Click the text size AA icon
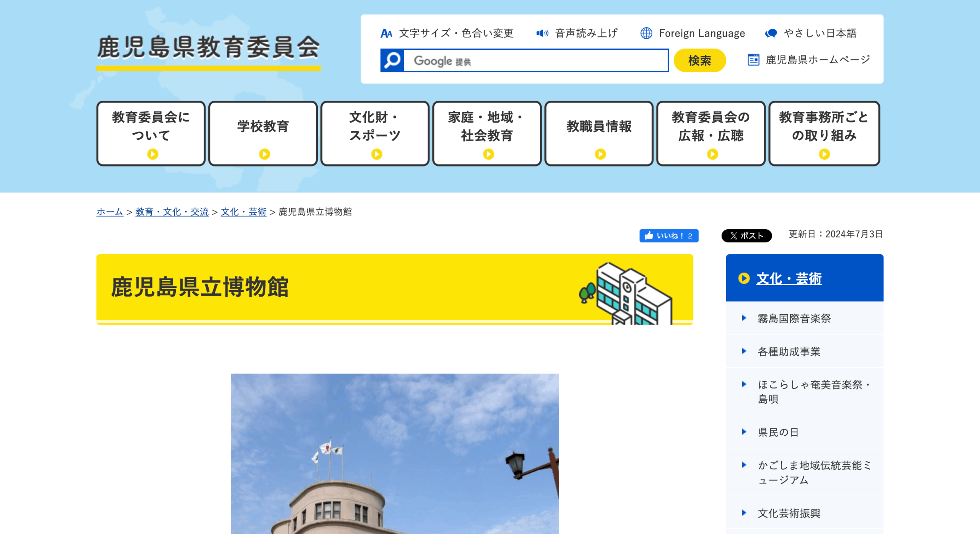This screenshot has height=534, width=980. click(x=386, y=34)
